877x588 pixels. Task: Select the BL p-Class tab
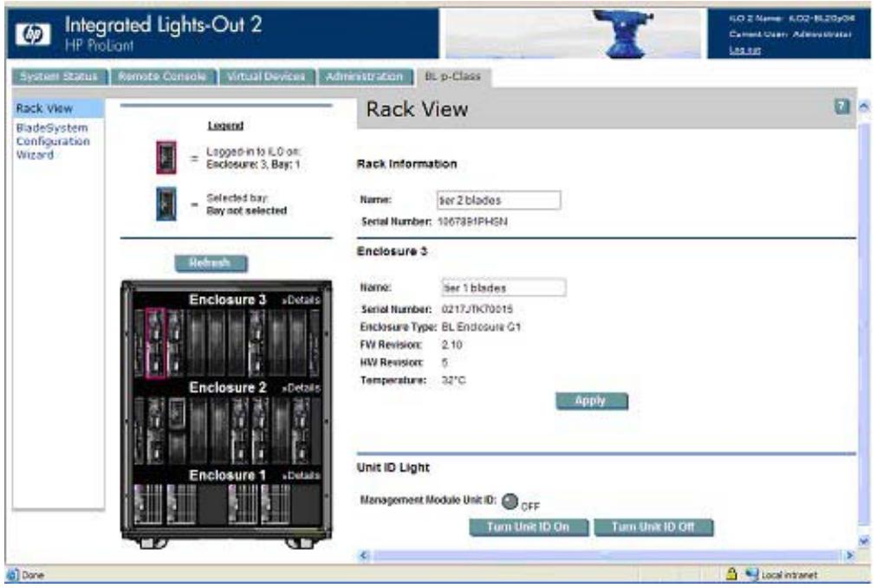point(451,76)
